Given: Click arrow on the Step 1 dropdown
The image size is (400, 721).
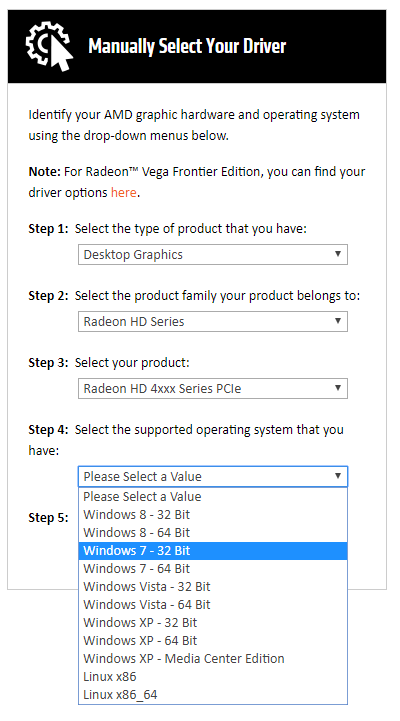Looking at the screenshot, I should (338, 254).
